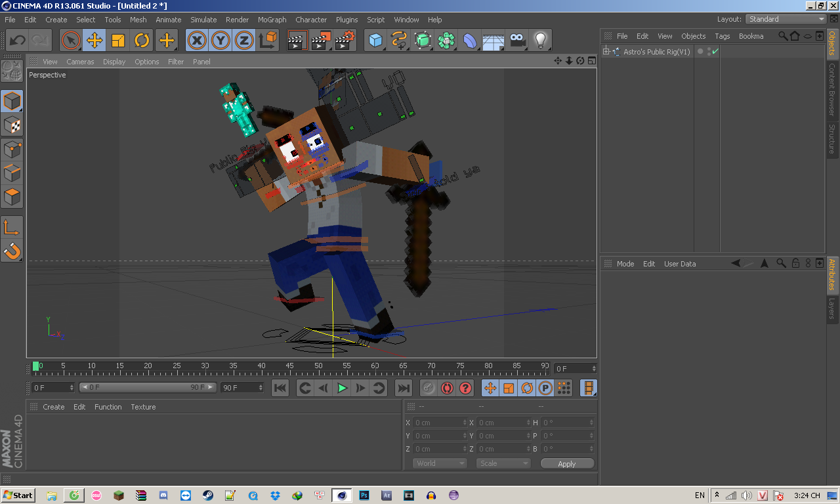Click the Apply button in coordinates panel

[567, 463]
